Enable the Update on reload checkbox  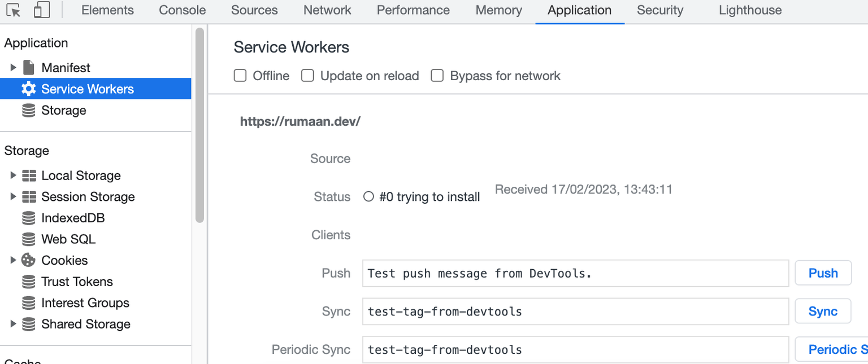(x=307, y=76)
